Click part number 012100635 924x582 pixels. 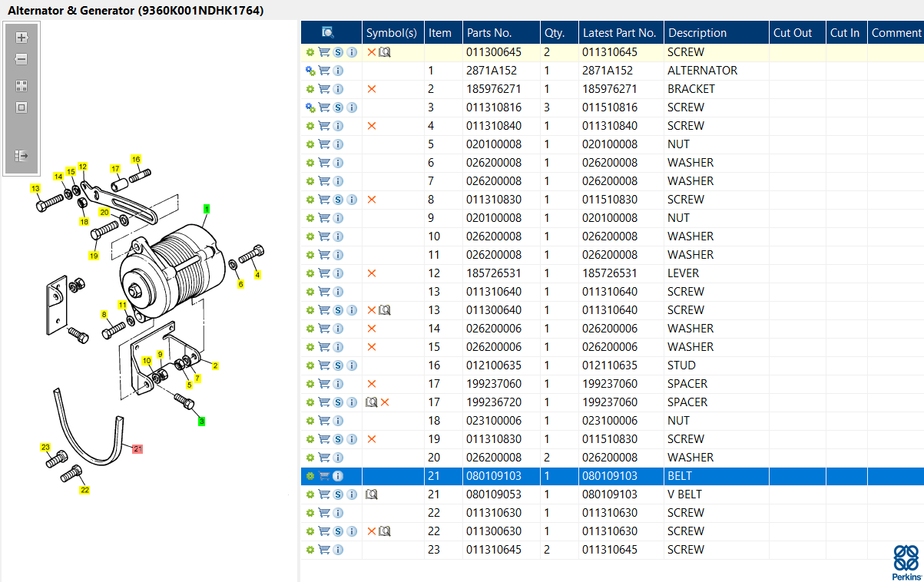click(493, 365)
